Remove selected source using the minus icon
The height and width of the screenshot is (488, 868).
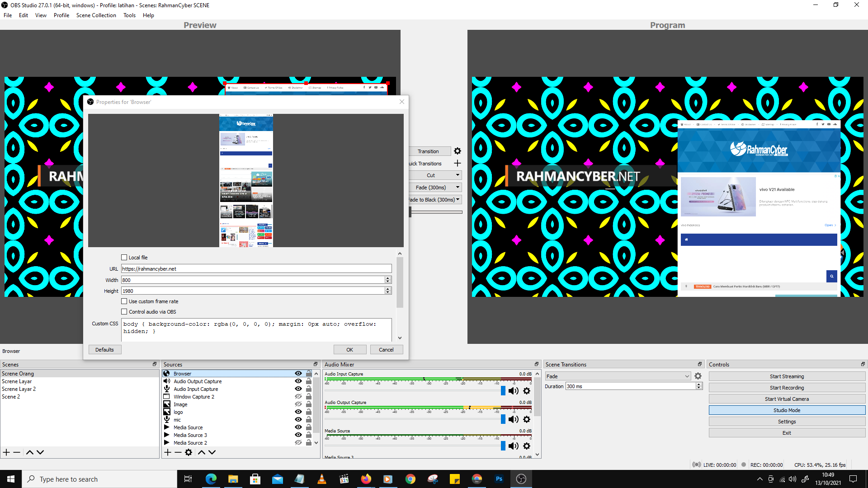pos(178,452)
